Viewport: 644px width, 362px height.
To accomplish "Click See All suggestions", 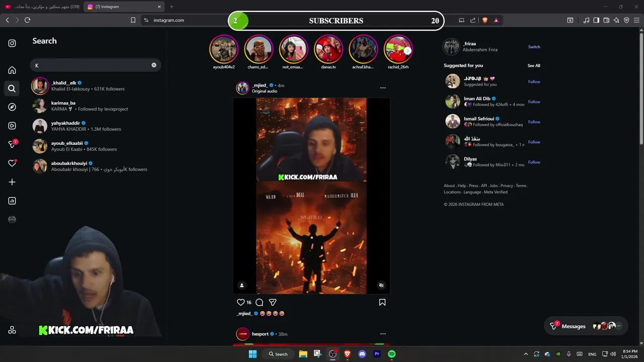I will (x=534, y=65).
